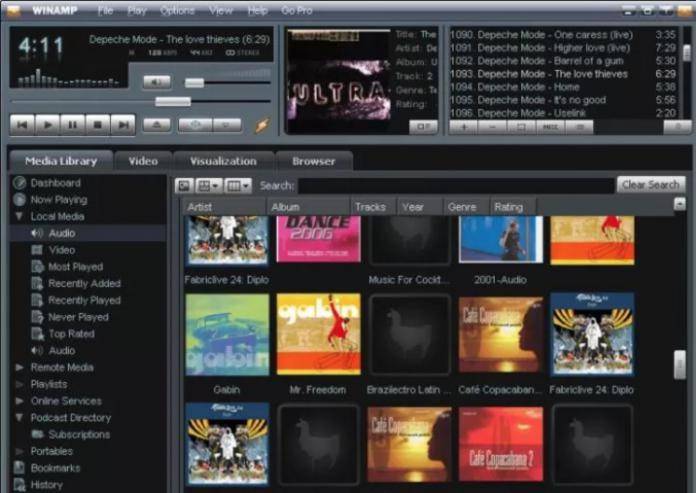The image size is (696, 493).
Task: Click the playlist Select button
Action: tap(521, 127)
